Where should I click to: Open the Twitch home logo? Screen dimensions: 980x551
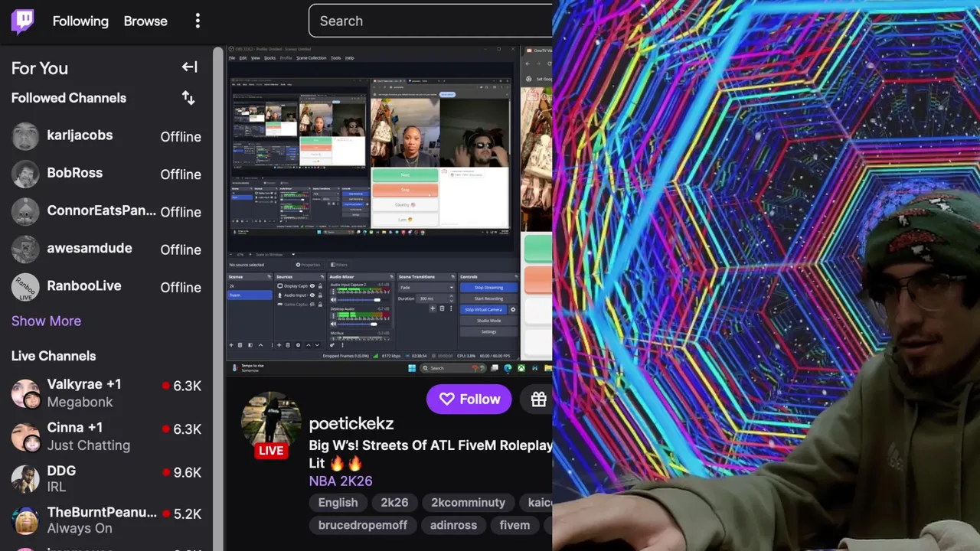(22, 21)
